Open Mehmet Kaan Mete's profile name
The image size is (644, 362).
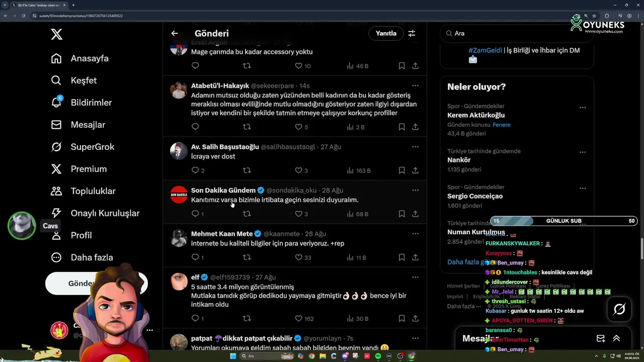click(222, 234)
